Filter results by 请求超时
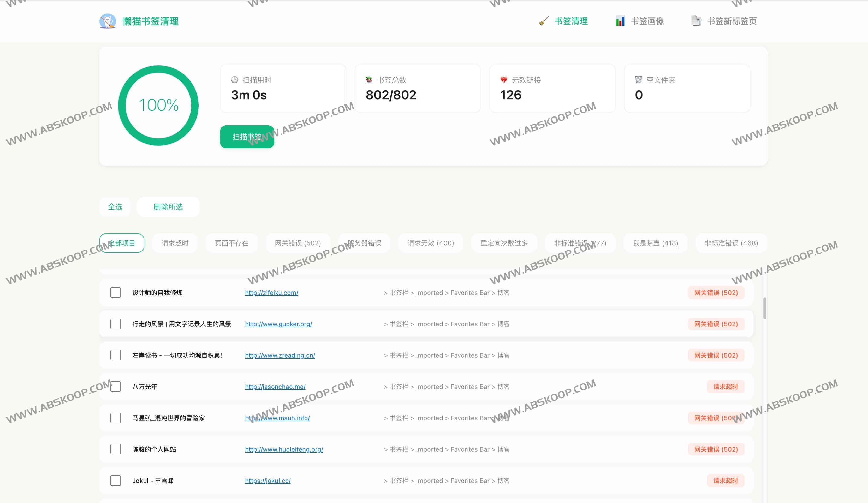Image resolution: width=868 pixels, height=503 pixels. [175, 243]
